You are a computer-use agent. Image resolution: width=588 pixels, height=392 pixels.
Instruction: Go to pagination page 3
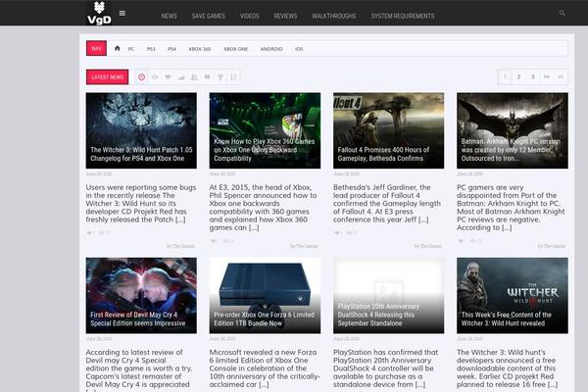click(532, 76)
